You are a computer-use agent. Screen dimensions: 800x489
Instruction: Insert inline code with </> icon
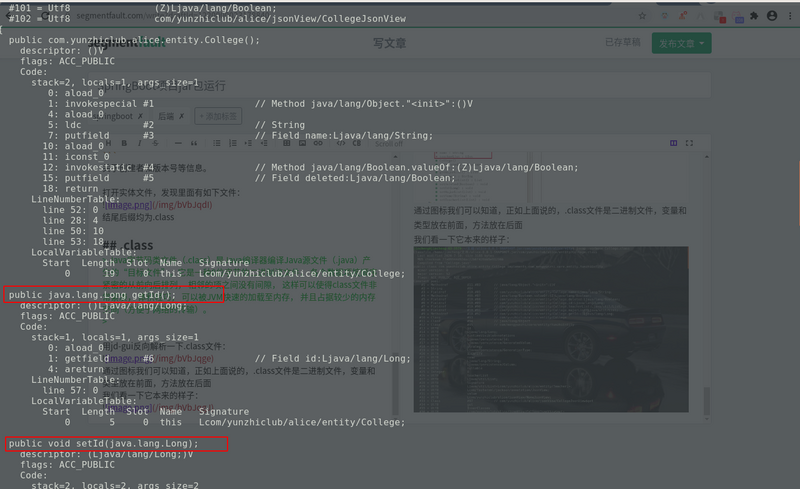coord(341,143)
